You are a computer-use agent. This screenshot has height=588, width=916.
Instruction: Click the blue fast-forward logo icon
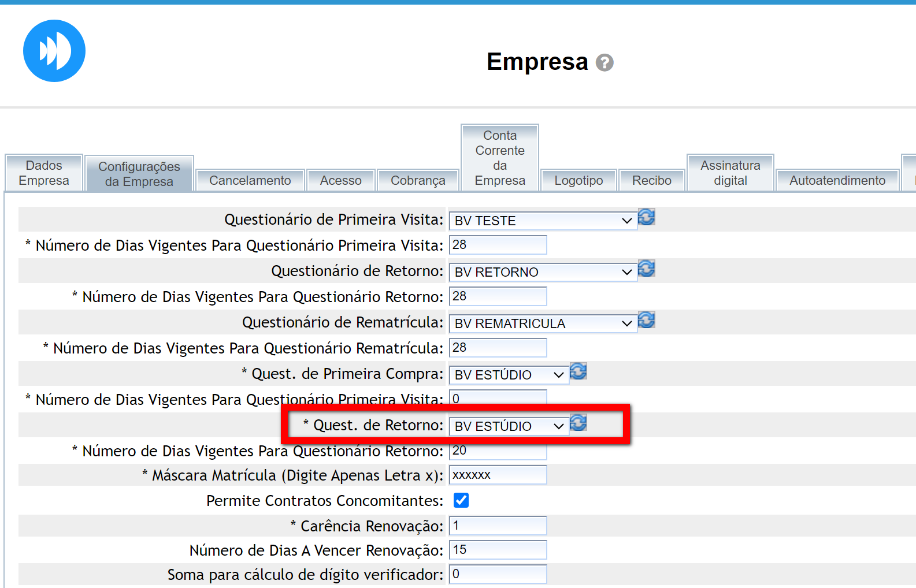54,51
